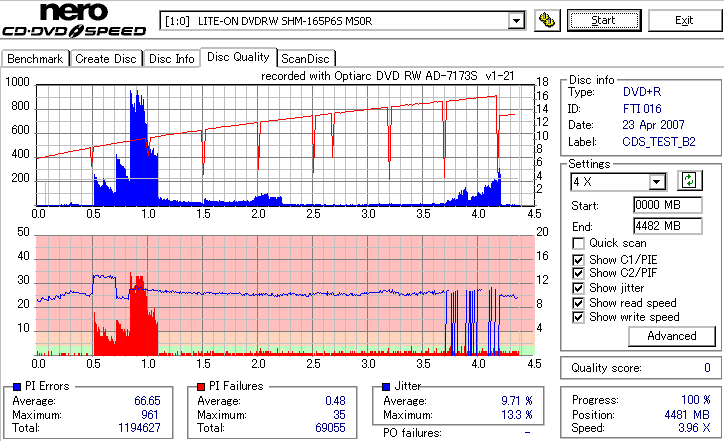Expand the 4 X speed dropdown
This screenshot has width=724, height=441.
(x=657, y=182)
